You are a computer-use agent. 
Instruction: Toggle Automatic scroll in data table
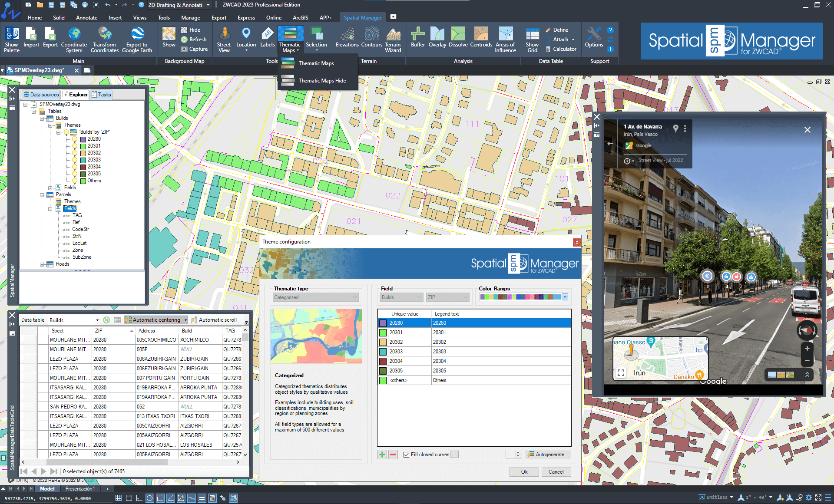pyautogui.click(x=214, y=320)
